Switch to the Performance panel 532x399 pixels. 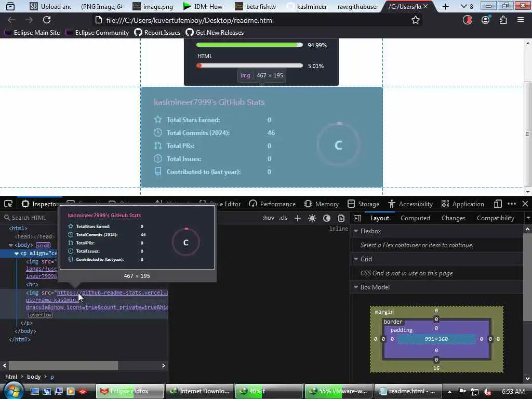272,204
